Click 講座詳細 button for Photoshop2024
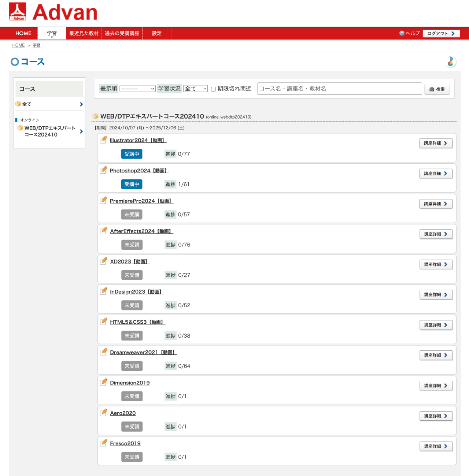This screenshot has height=476, width=469. 436,174
